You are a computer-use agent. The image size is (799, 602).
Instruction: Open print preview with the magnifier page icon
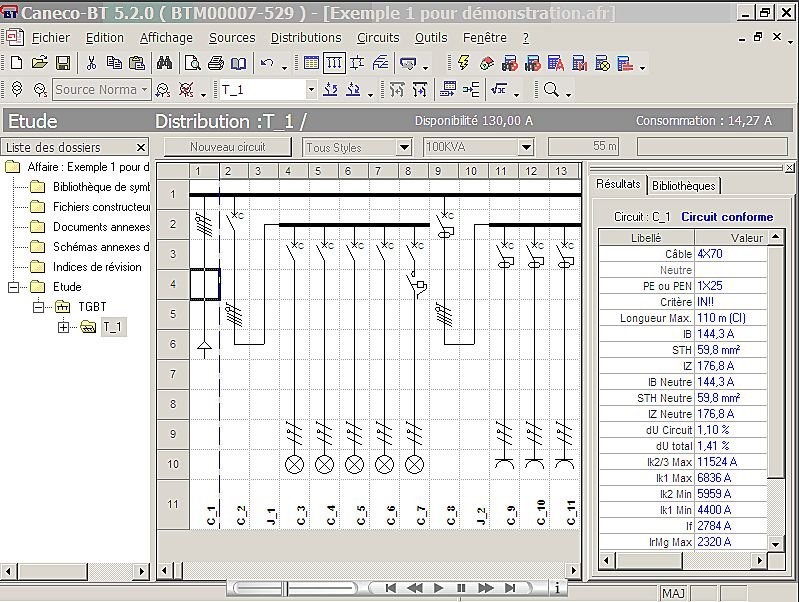tap(193, 63)
